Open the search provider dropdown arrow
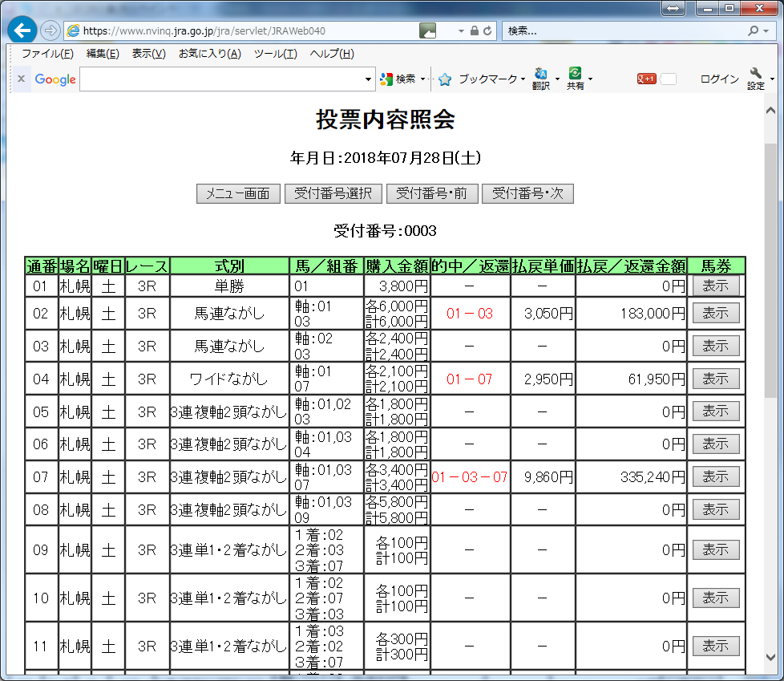The height and width of the screenshot is (681, 784). pyautogui.click(x=766, y=31)
